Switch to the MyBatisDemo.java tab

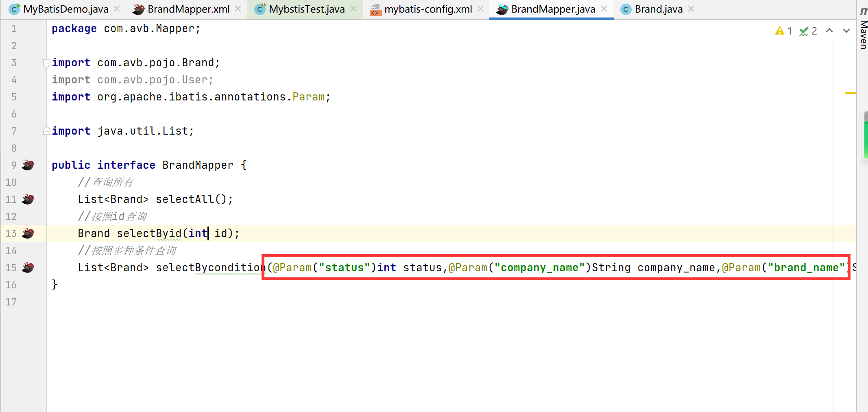click(65, 9)
